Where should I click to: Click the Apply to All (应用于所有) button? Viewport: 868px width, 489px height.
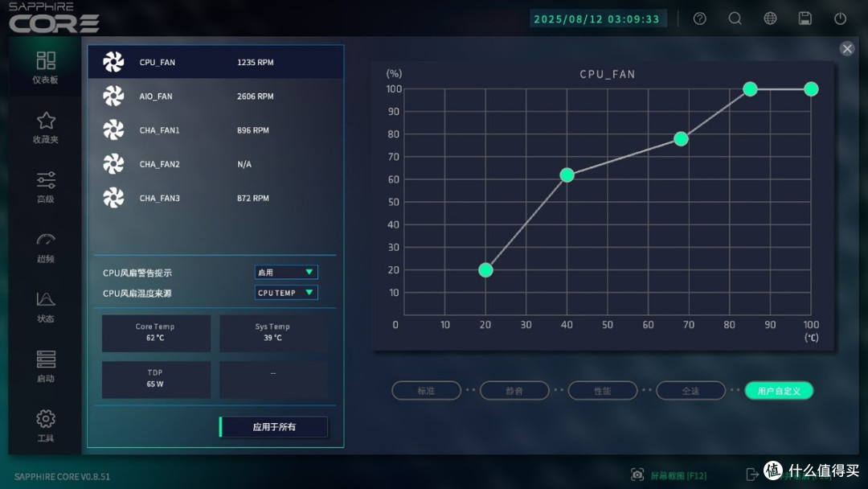(273, 427)
